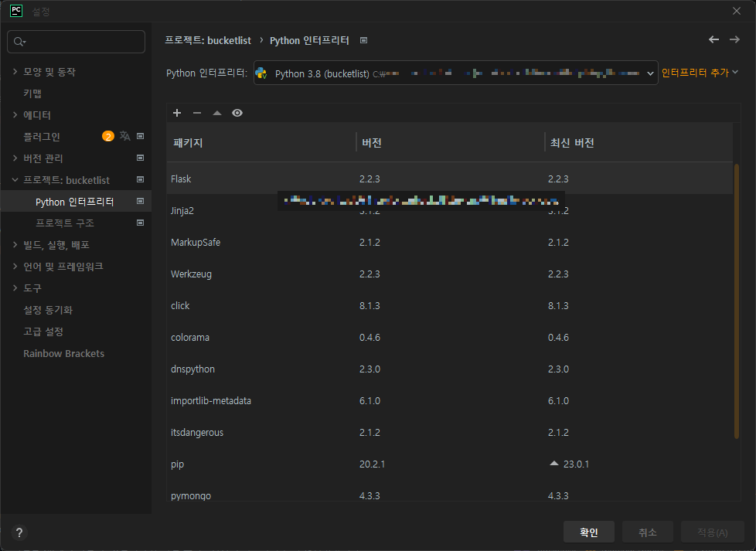Click project-level icon beside 프로젝트 구조 row
Image resolution: width=756 pixels, height=551 pixels.
141,223
